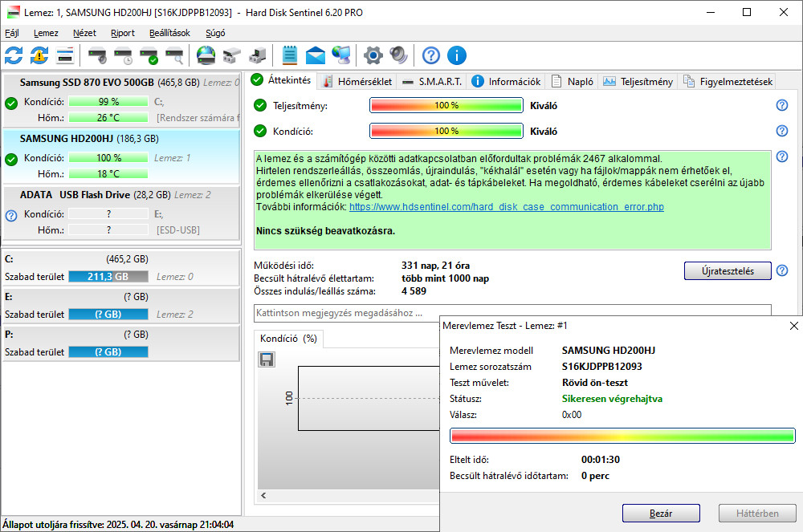The image size is (803, 532).
Task: Click help icon beside Újratesztelés button
Action: click(x=782, y=270)
